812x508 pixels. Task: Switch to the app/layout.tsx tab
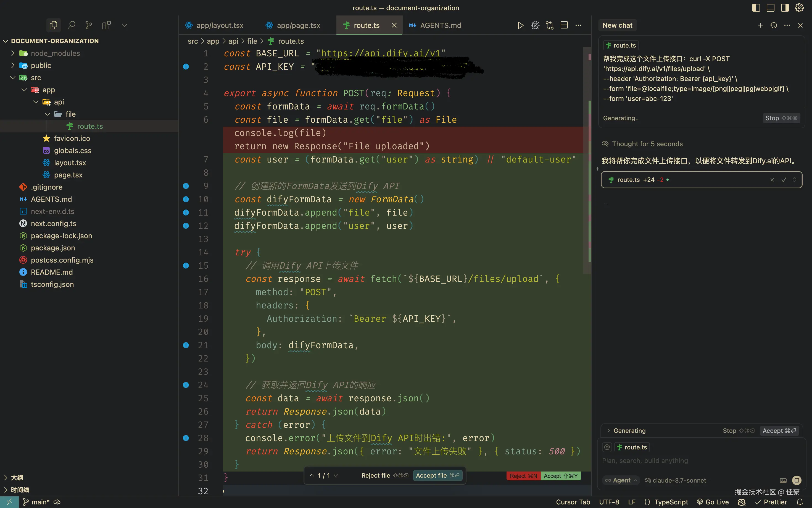pos(214,25)
